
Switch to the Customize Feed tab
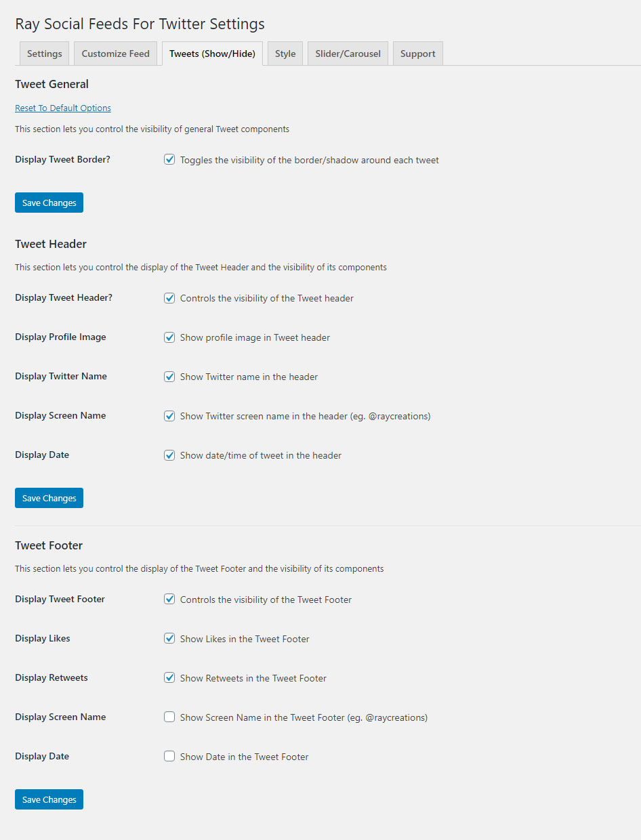click(x=115, y=54)
